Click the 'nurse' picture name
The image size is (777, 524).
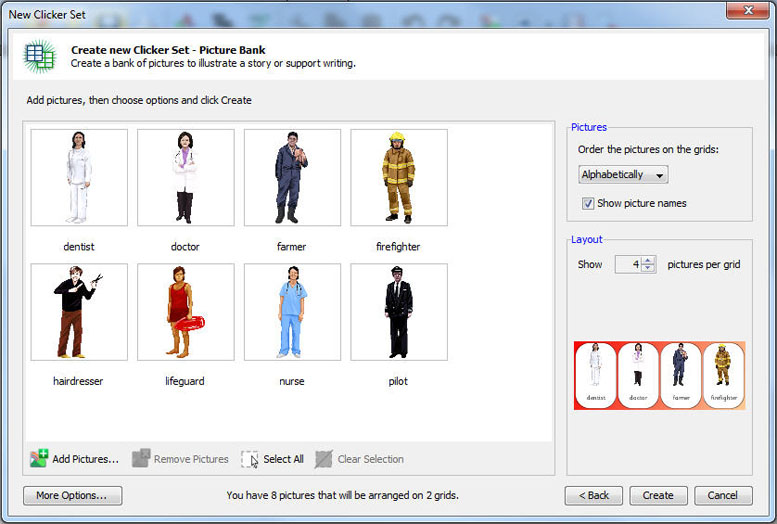tap(292, 382)
